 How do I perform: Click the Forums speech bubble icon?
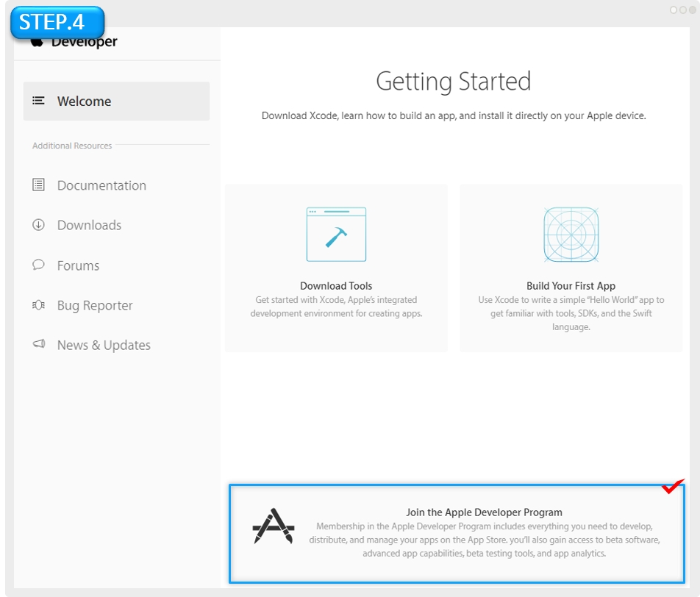coord(39,265)
